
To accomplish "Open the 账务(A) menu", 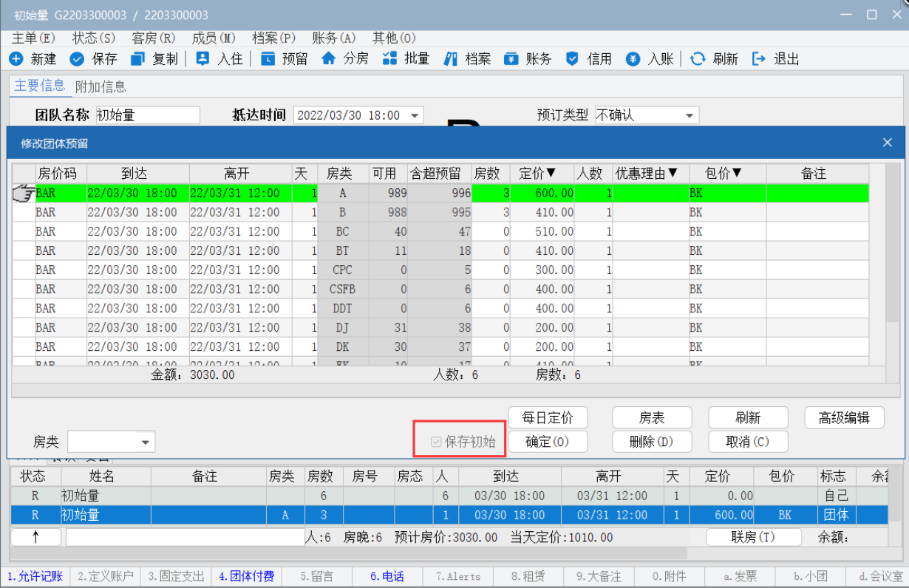I will point(334,38).
